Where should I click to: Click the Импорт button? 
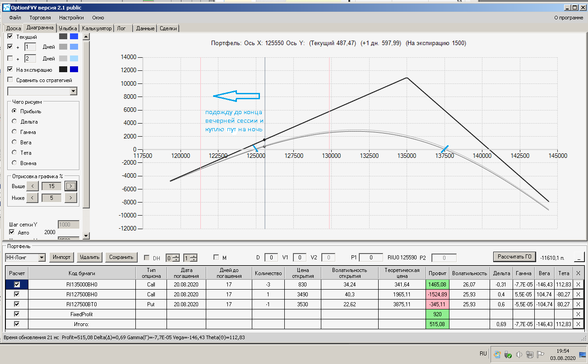[61, 257]
